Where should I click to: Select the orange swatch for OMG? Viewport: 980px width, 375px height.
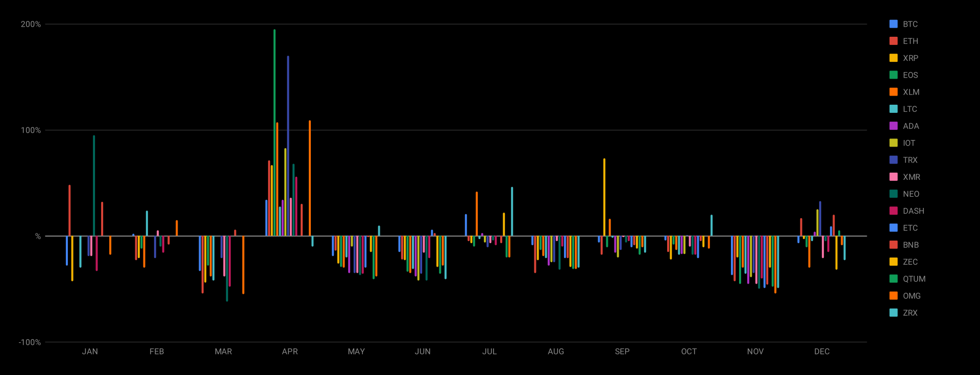click(x=893, y=296)
